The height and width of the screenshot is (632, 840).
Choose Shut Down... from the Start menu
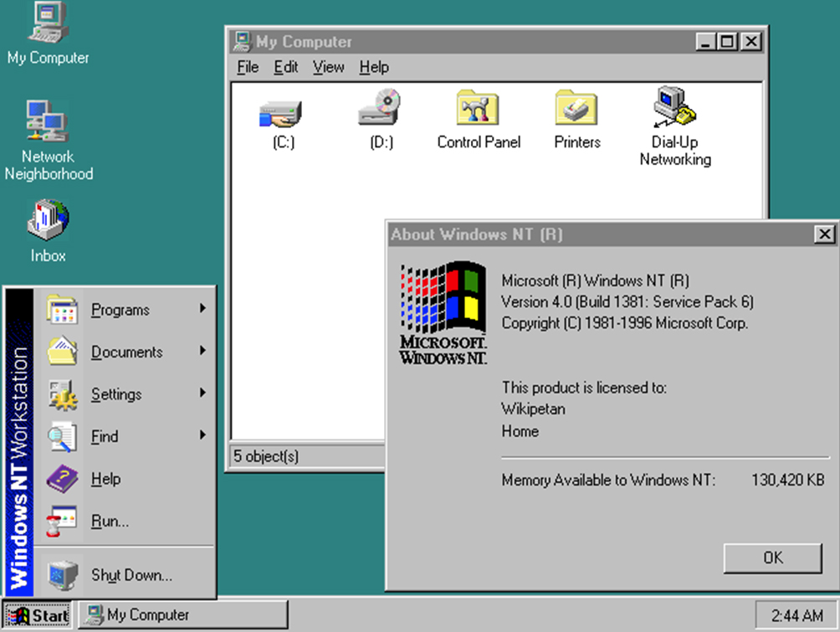(x=125, y=574)
